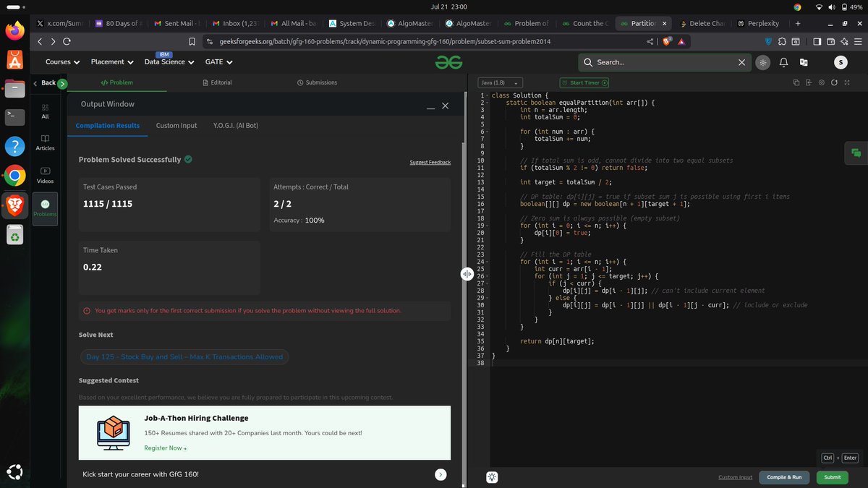
Task: Expand the GATE dropdown
Action: 218,62
